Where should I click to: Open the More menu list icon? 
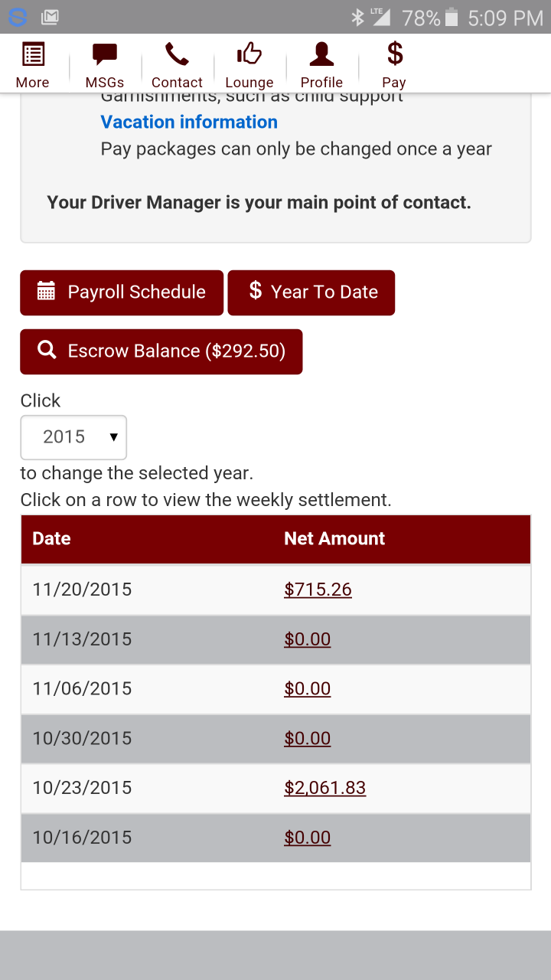[32, 54]
